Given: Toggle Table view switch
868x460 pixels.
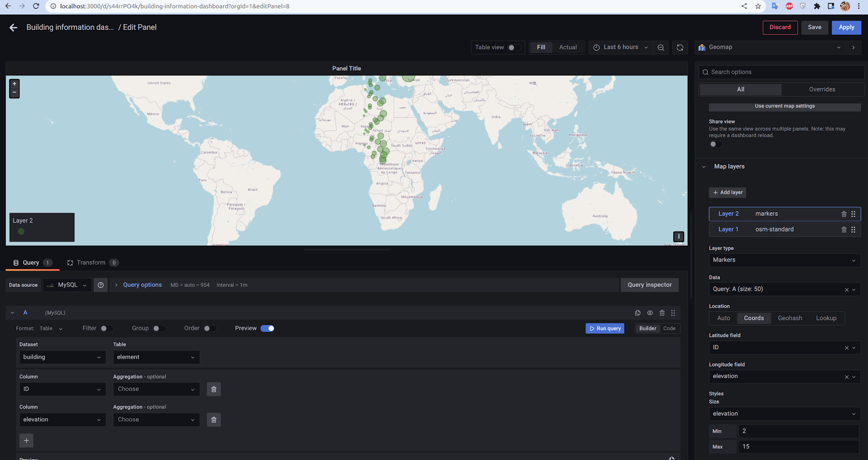Looking at the screenshot, I should tap(514, 48).
